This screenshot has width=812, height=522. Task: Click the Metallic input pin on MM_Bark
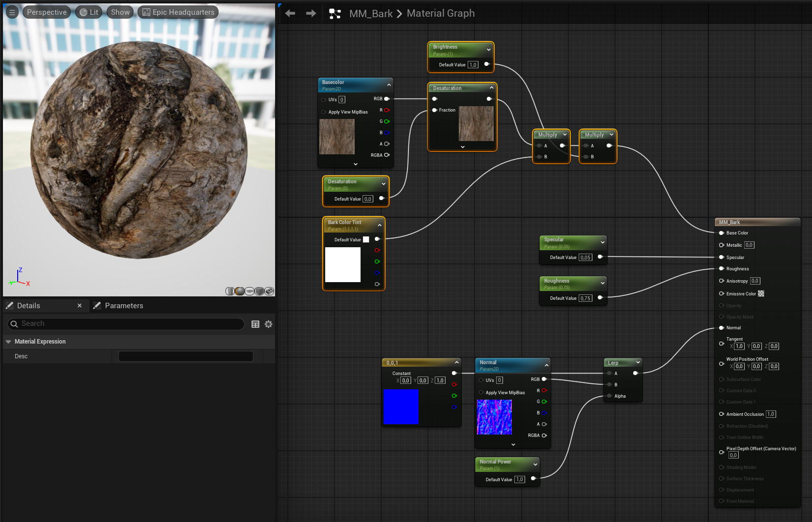point(722,245)
